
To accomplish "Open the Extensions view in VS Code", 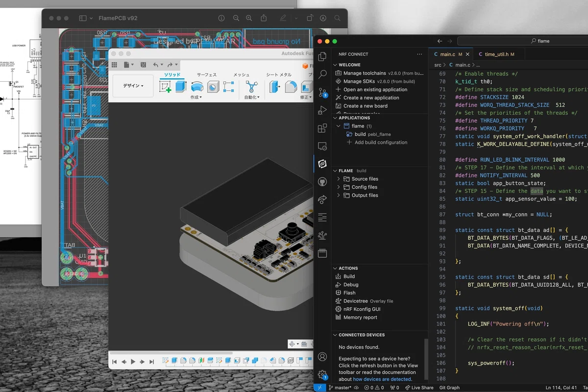I will pos(322,128).
